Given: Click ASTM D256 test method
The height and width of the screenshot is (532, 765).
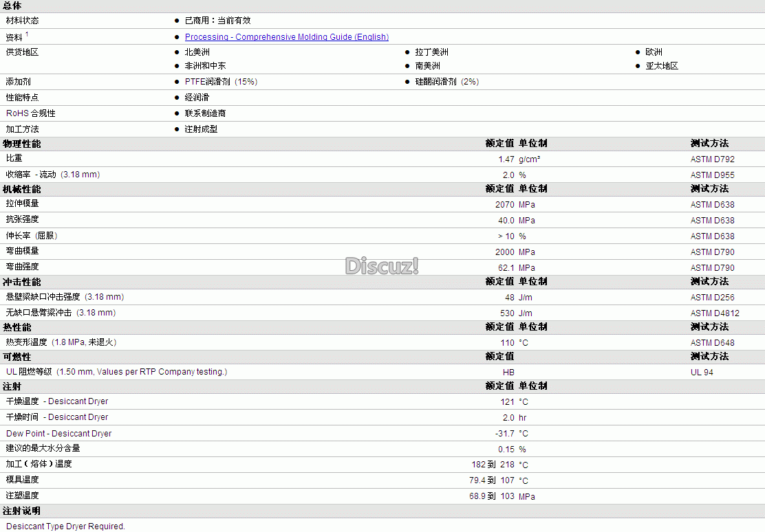Looking at the screenshot, I should tap(712, 298).
